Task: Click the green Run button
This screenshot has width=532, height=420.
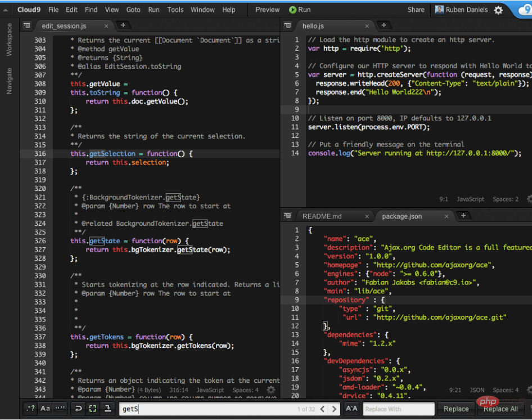Action: tap(300, 10)
